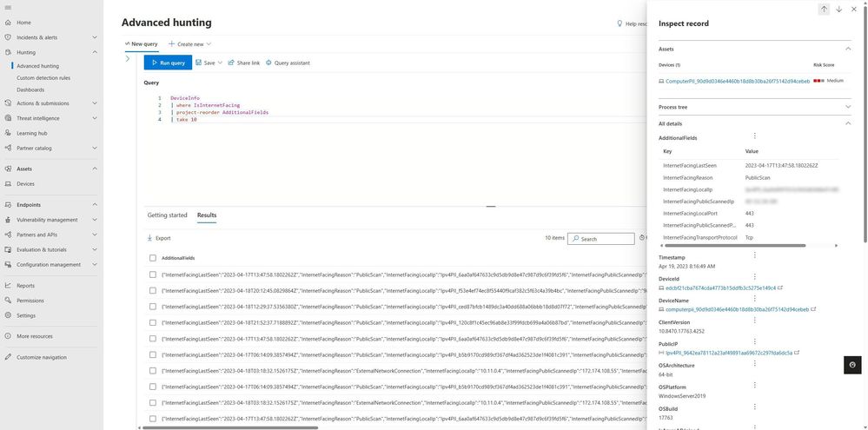Image resolution: width=868 pixels, height=430 pixels.
Task: Click Share link
Action: pos(243,63)
